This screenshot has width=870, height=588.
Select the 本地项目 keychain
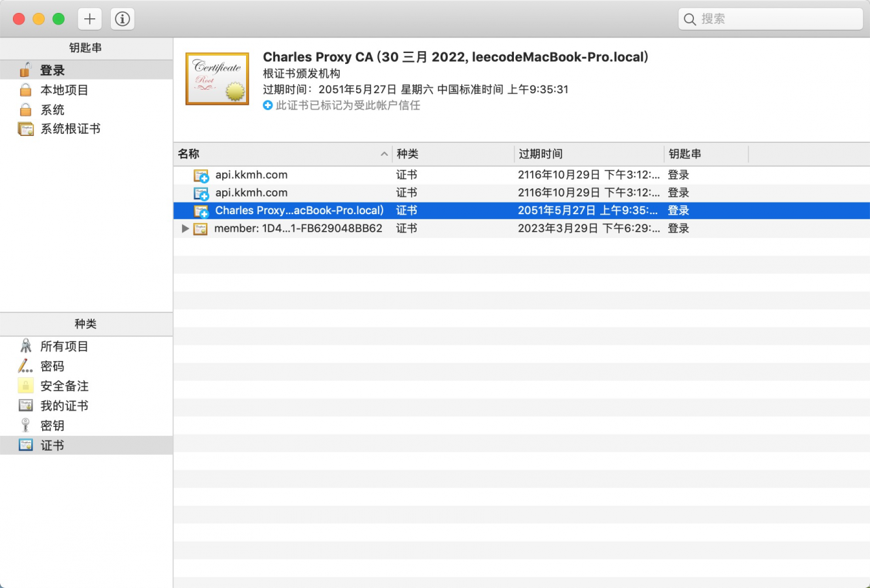(86, 90)
